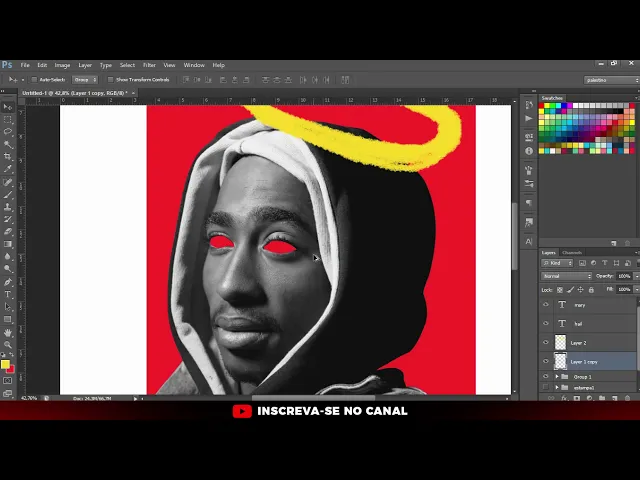Image resolution: width=640 pixels, height=480 pixels.
Task: Click delete layer trash icon
Action: [627, 398]
